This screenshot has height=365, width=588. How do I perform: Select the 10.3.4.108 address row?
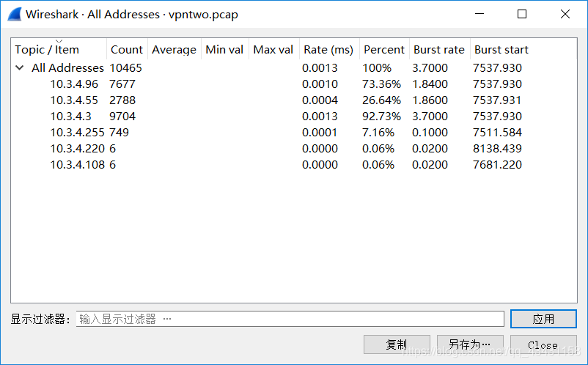(x=293, y=164)
